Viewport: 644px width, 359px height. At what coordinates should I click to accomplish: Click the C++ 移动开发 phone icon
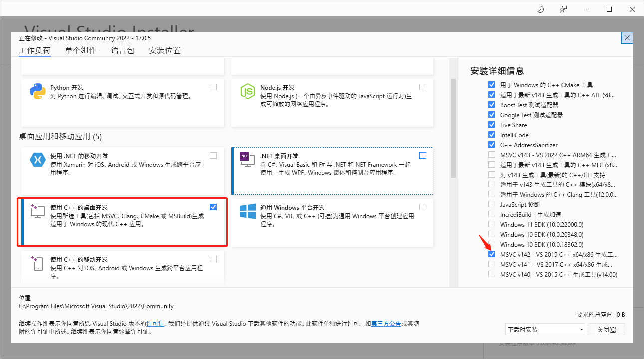38,263
